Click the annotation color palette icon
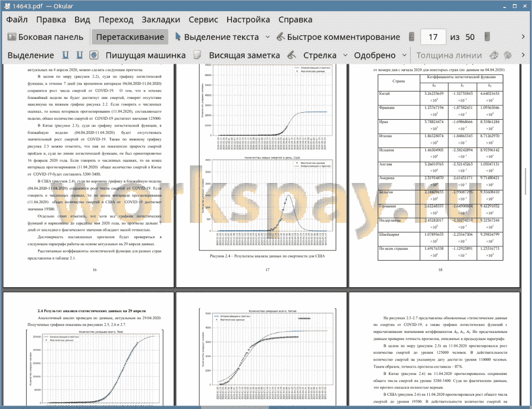Screen dimensions: 532x409 tap(494, 55)
